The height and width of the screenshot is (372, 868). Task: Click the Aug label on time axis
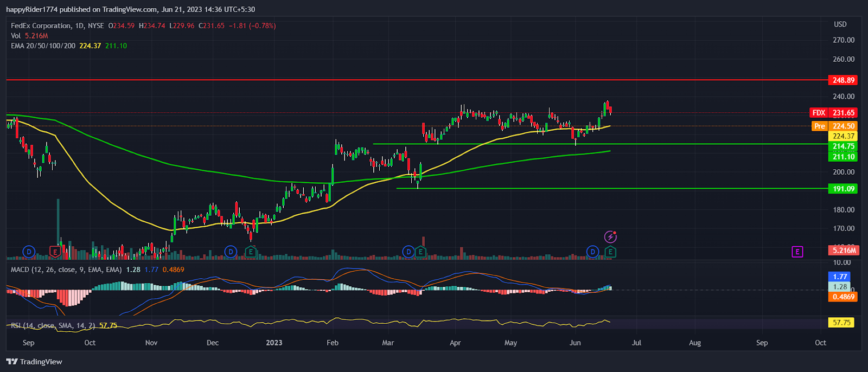695,343
